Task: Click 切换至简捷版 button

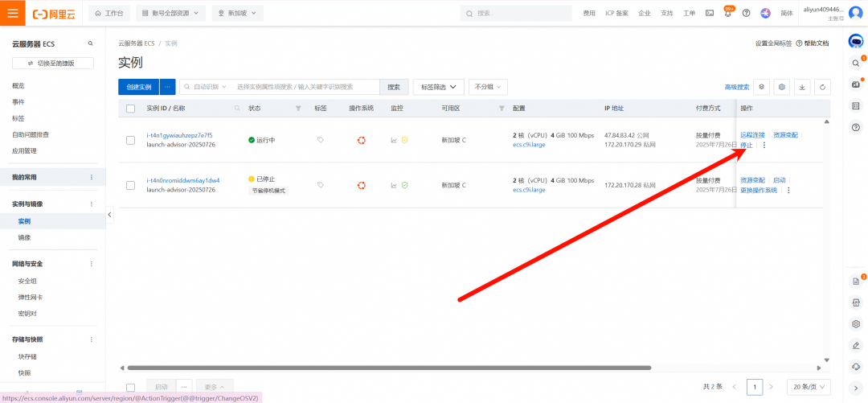Action: (53, 64)
